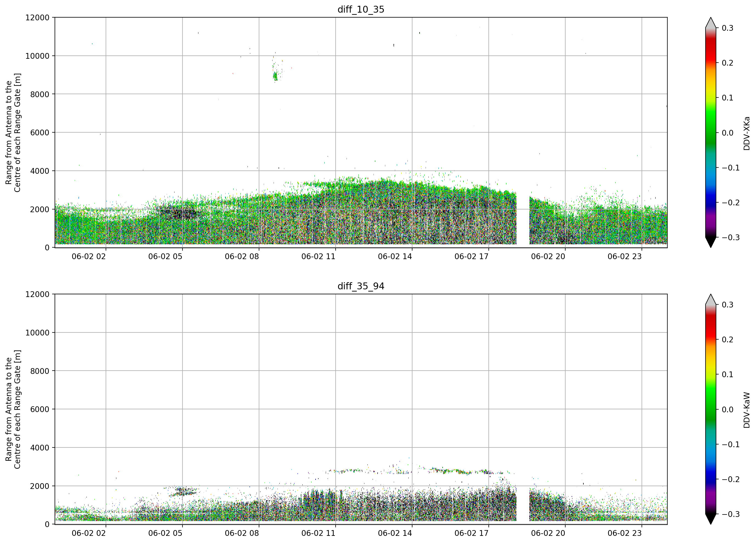Image resolution: width=756 pixels, height=543 pixels.
Task: Click the 0.2 tick on DDV-KaW colorbar
Action: [x=728, y=340]
